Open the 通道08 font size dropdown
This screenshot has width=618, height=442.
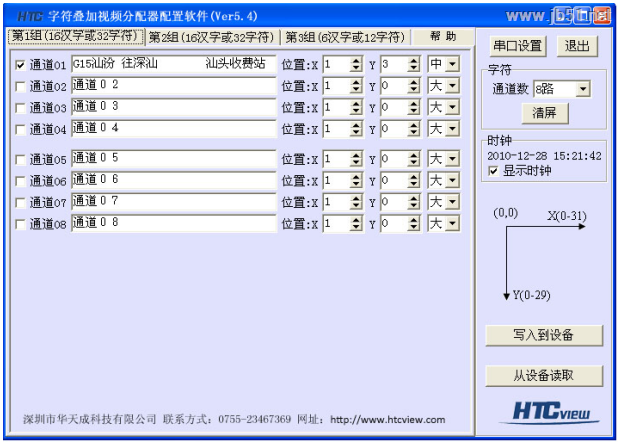(452, 224)
